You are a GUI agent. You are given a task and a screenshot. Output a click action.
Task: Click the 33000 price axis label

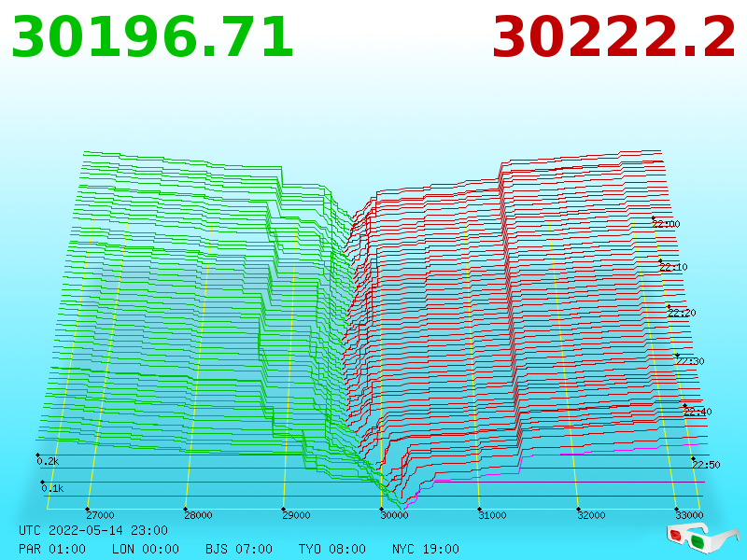[689, 515]
